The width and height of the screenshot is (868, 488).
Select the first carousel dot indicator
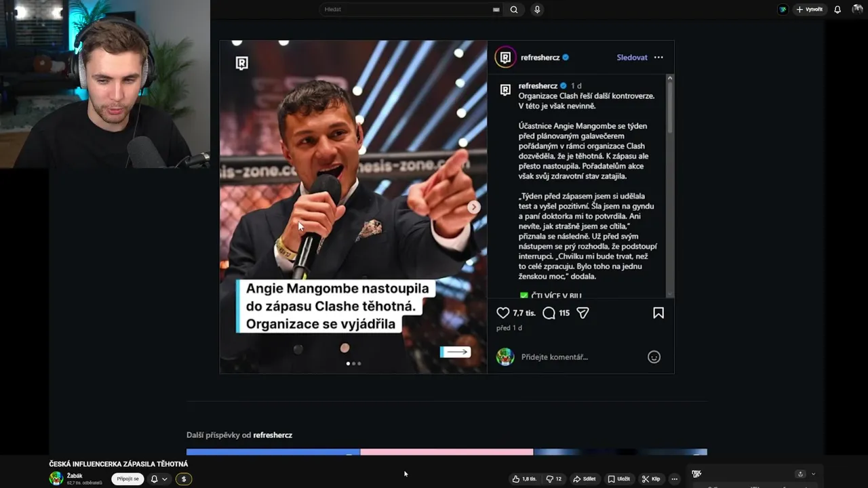click(349, 363)
